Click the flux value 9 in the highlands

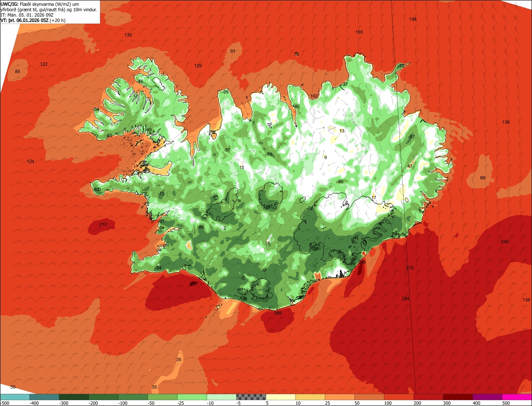pyautogui.click(x=325, y=157)
